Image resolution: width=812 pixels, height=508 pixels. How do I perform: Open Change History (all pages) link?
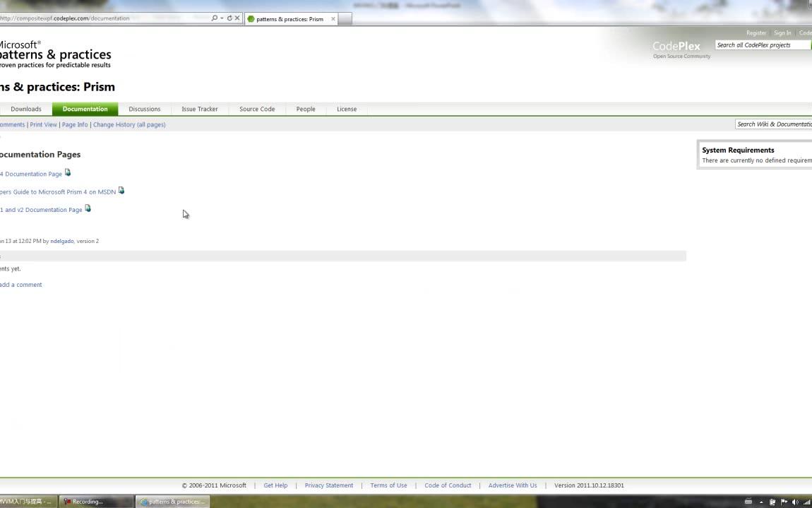tap(129, 124)
